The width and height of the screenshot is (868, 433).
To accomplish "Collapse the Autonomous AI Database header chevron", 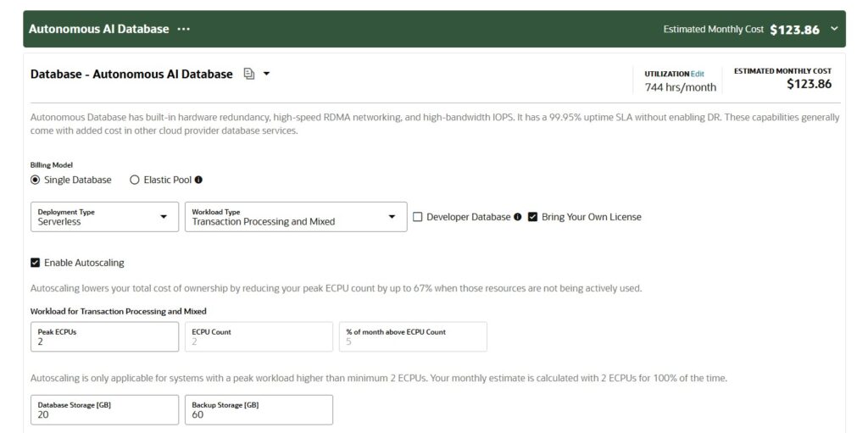I will tap(834, 29).
